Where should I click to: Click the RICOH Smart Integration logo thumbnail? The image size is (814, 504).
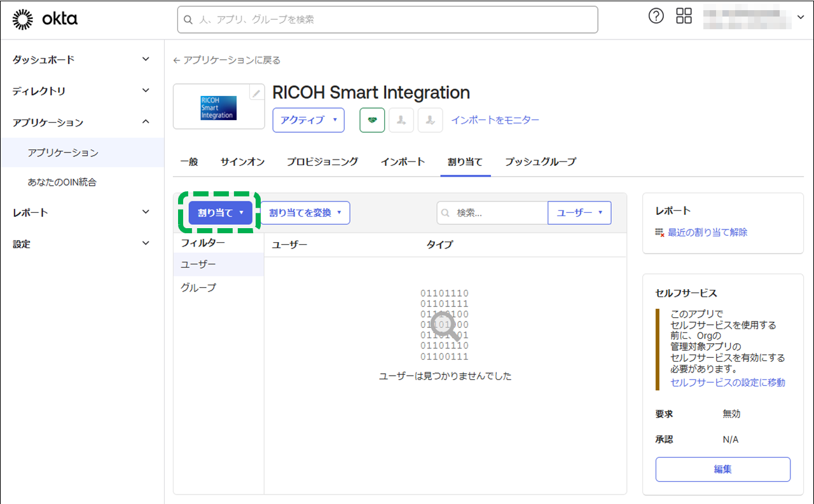(219, 107)
